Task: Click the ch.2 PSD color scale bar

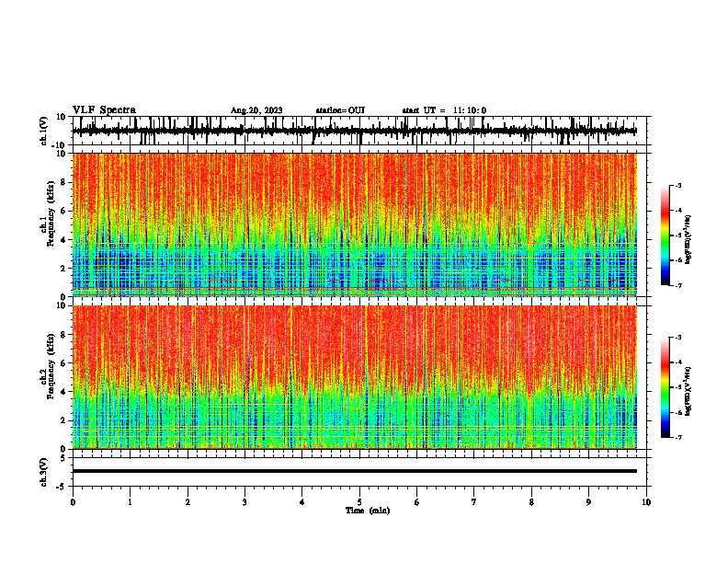Action: 665,387
